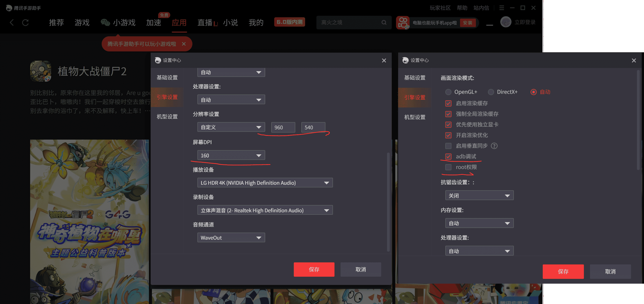Open the hamburger main menu icon
The image size is (644, 304).
click(502, 8)
